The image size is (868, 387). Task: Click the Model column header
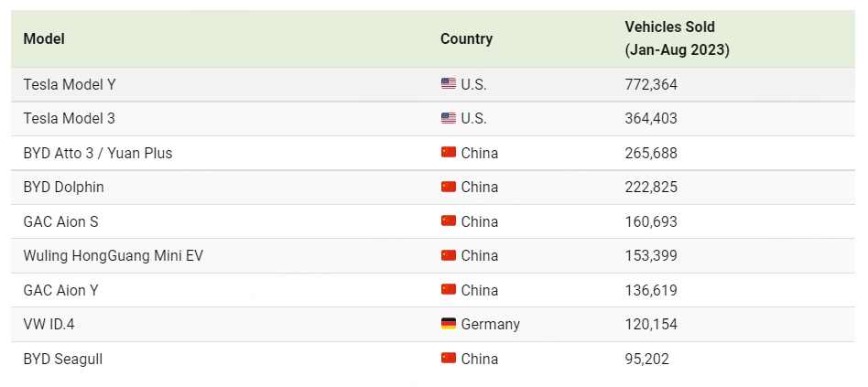click(x=44, y=38)
